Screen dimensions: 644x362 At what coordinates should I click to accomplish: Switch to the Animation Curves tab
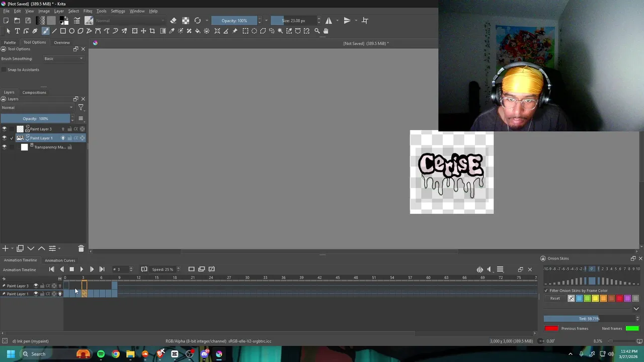(60, 260)
